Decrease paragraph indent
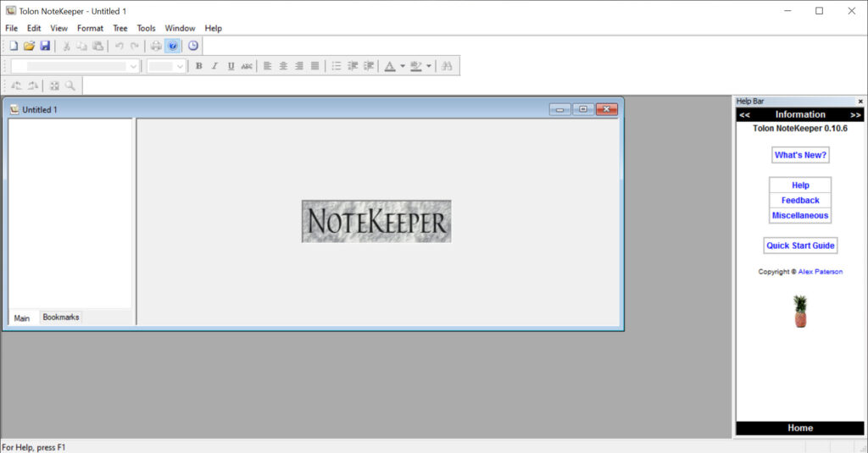 point(353,66)
